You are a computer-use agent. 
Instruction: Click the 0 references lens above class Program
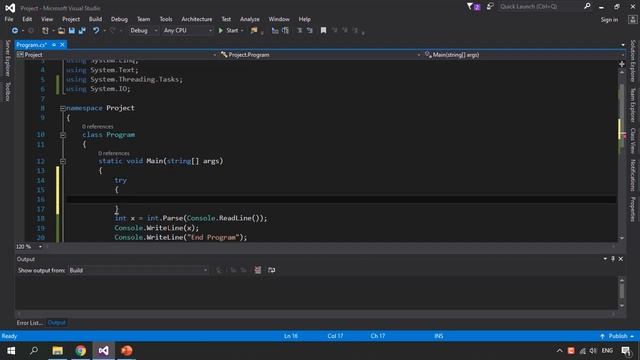pos(98,127)
